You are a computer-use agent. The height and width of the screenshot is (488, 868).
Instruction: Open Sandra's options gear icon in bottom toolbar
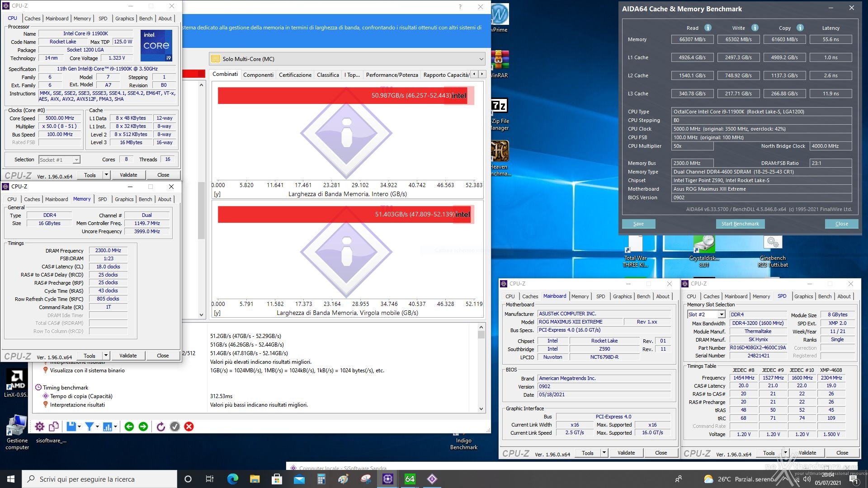tap(40, 427)
